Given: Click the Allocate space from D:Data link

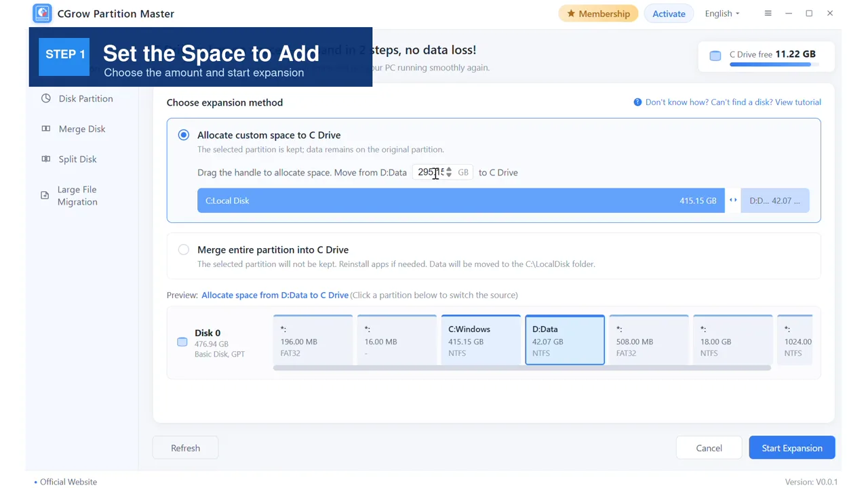Looking at the screenshot, I should (275, 295).
